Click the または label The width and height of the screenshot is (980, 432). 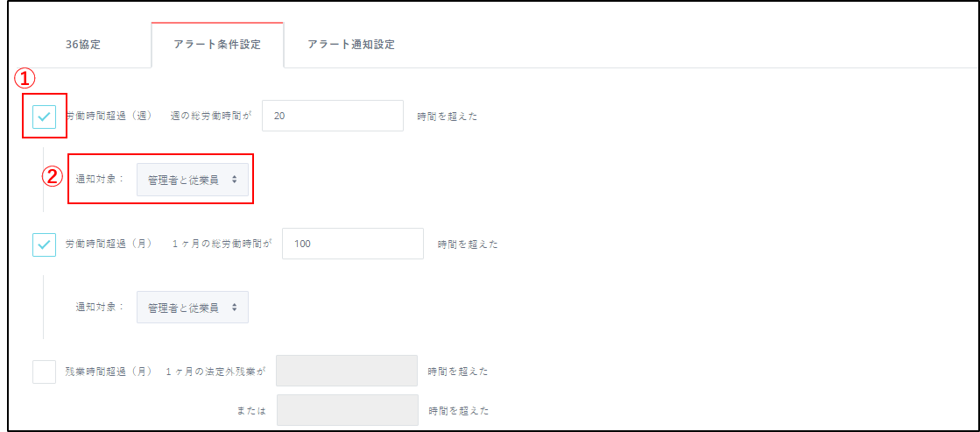pos(248,410)
